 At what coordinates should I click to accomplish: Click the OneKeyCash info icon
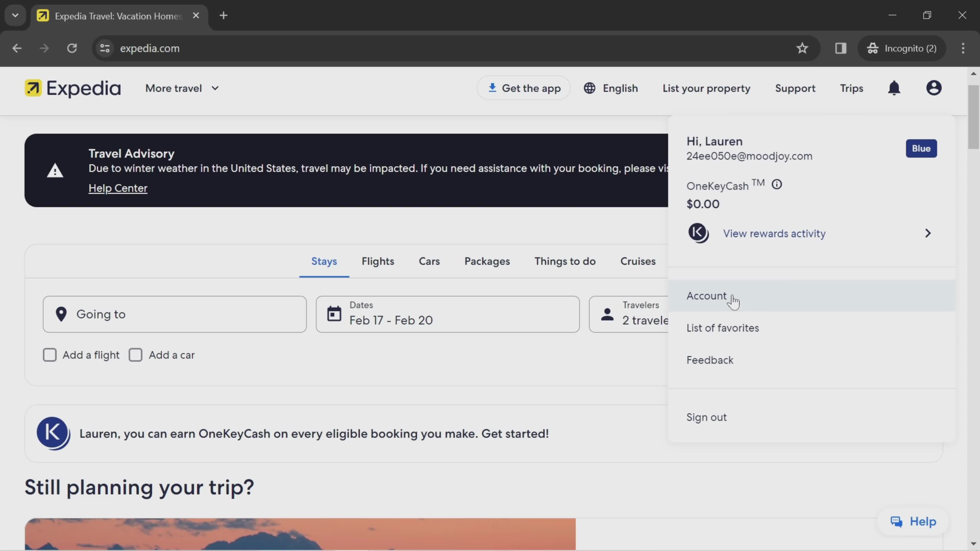[x=776, y=184]
